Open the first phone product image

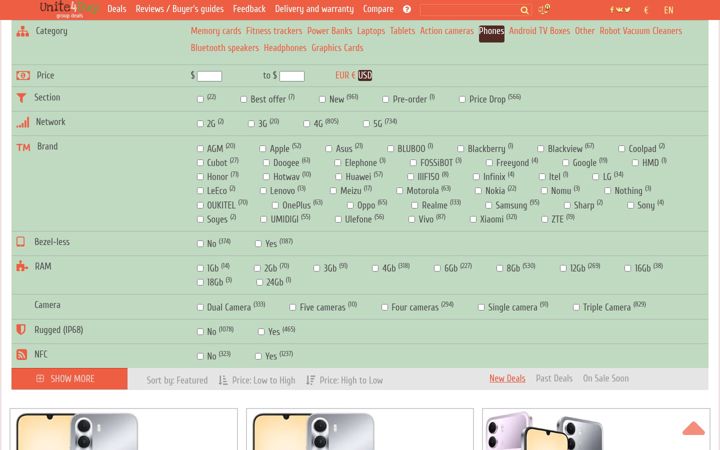tap(77, 432)
